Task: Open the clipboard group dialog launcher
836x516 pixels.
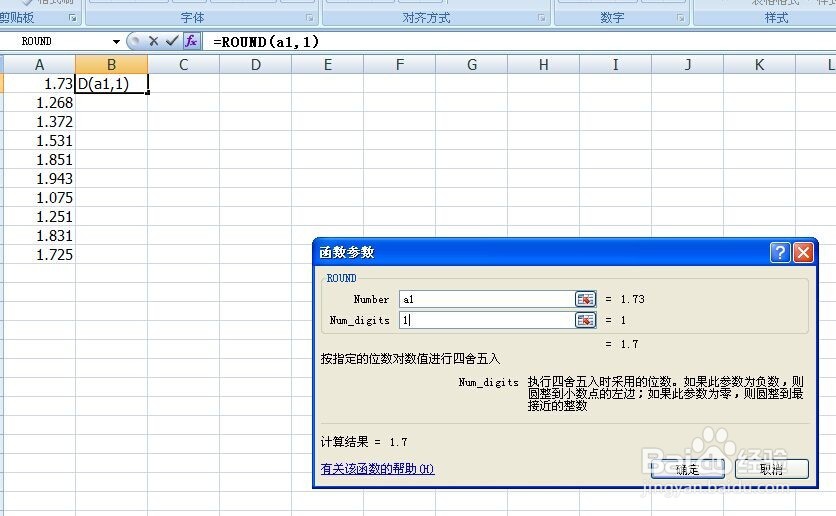Action: (x=73, y=18)
